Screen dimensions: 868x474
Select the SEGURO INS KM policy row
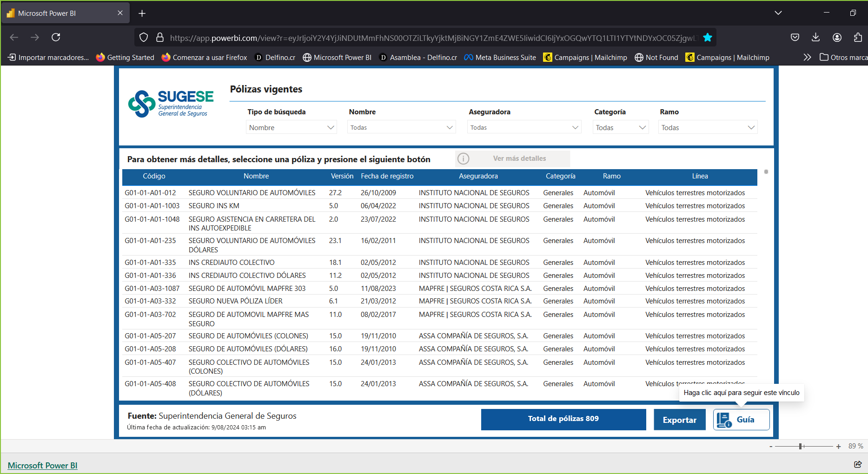coord(214,206)
